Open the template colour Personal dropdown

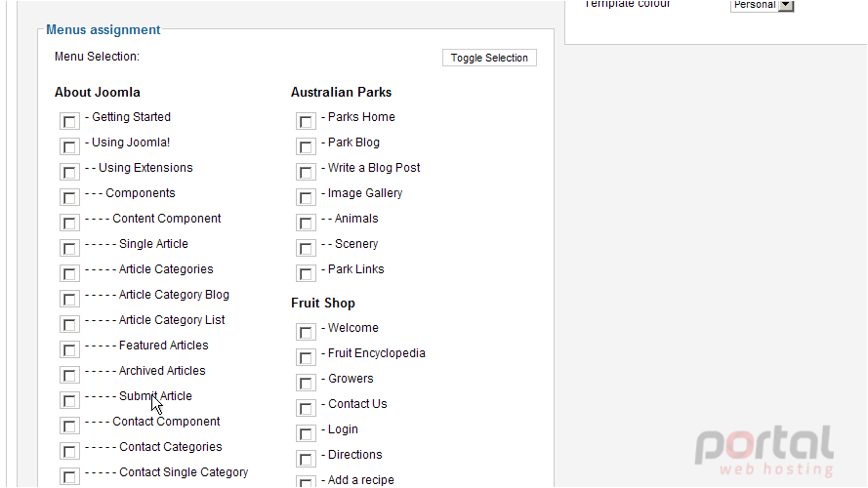[x=763, y=5]
